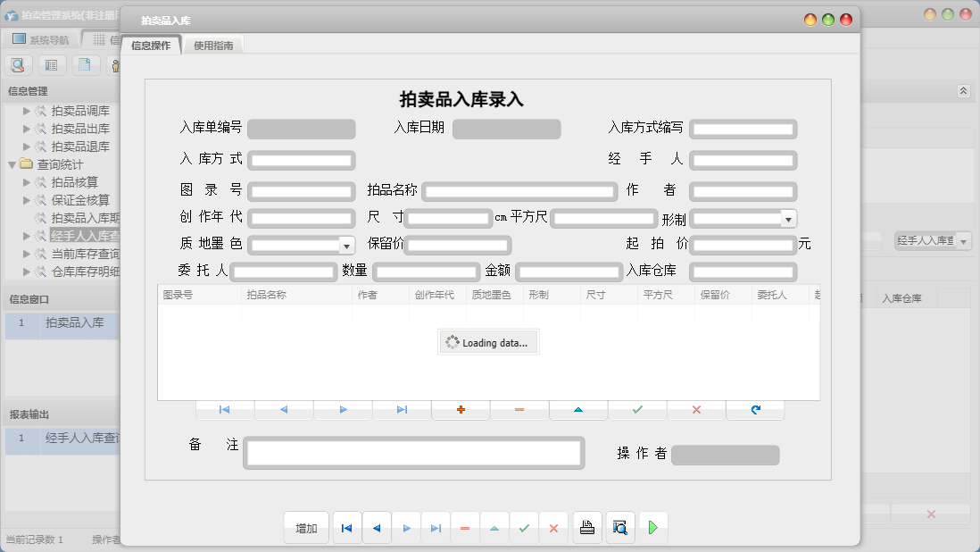Open the 质地墨色 dropdown list
Viewport: 980px width, 552px height.
[346, 245]
